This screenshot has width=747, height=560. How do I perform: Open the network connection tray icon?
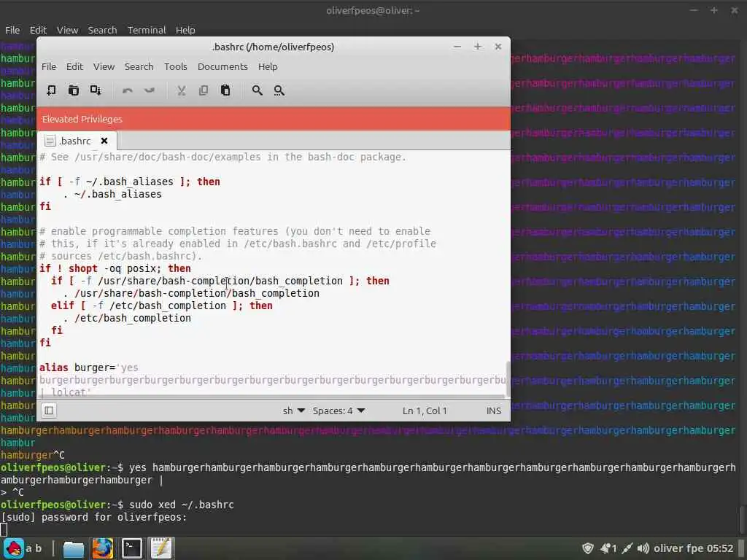pos(627,548)
